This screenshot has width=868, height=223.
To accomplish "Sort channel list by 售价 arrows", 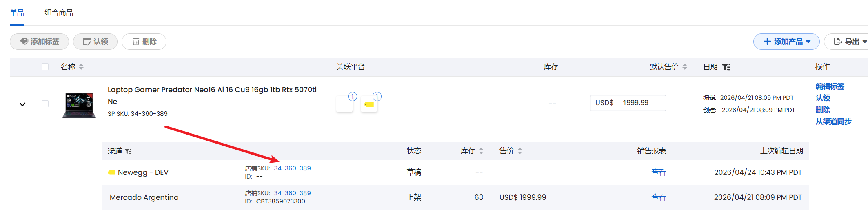I will point(520,151).
